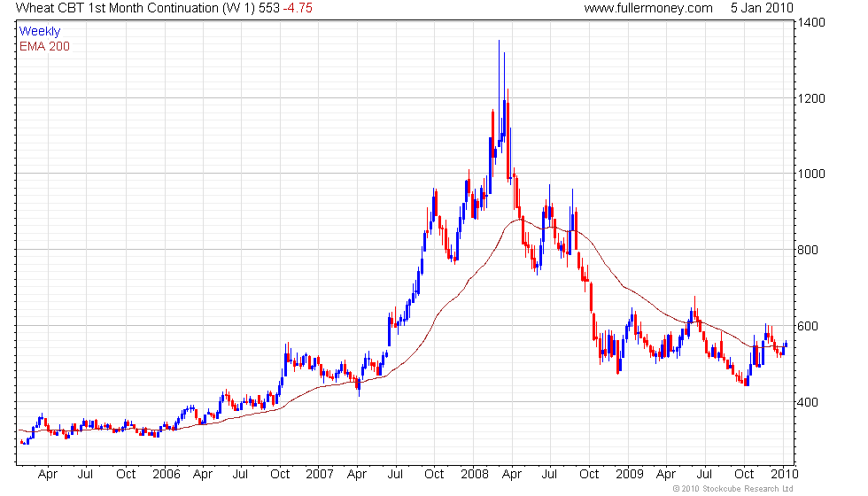The image size is (868, 496).
Task: Click the 2010 year label on time axis
Action: point(785,475)
